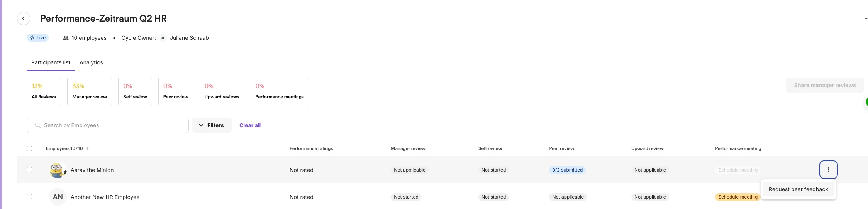
Task: Toggle the select-all employees checkbox
Action: coord(29,148)
